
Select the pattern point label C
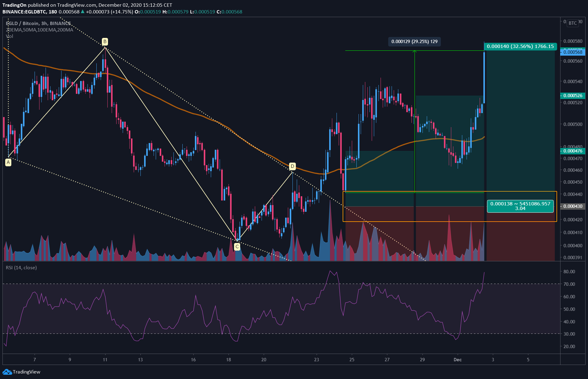pos(237,247)
